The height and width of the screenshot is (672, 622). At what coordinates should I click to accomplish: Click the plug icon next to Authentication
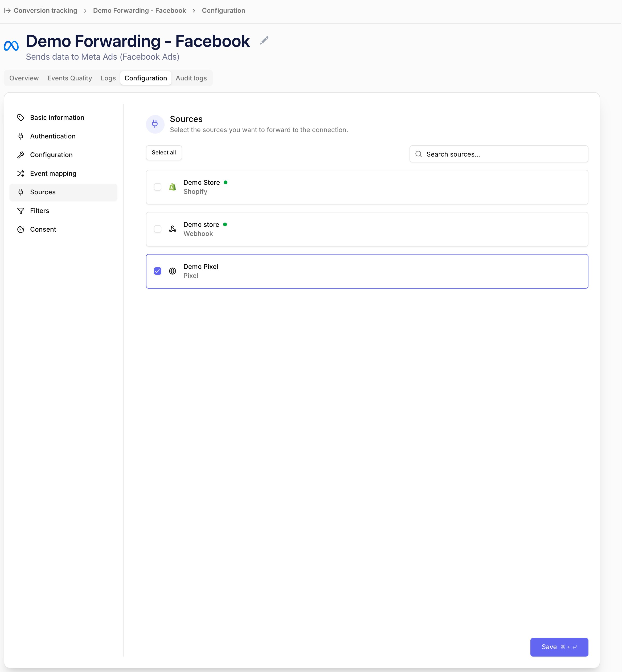tap(21, 136)
